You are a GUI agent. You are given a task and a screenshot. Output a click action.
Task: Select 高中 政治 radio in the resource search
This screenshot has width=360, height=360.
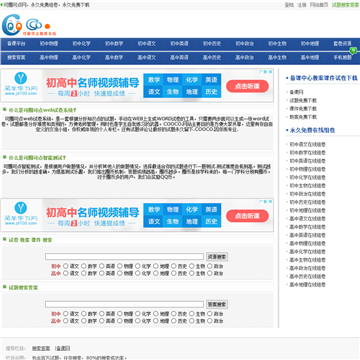click(210, 273)
